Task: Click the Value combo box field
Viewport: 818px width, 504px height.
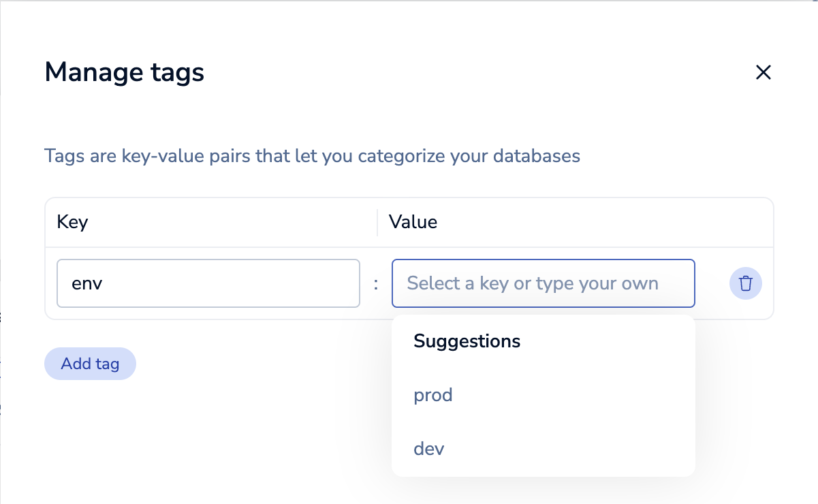Action: pyautogui.click(x=544, y=283)
